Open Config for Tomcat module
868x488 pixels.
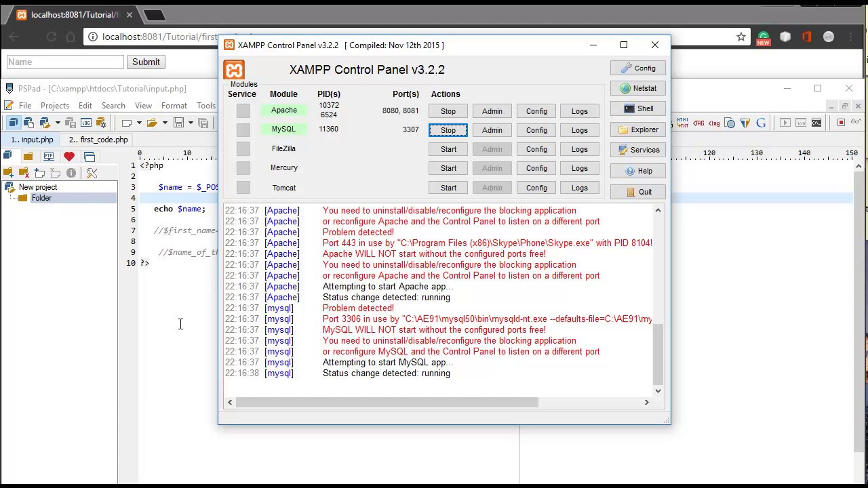536,188
